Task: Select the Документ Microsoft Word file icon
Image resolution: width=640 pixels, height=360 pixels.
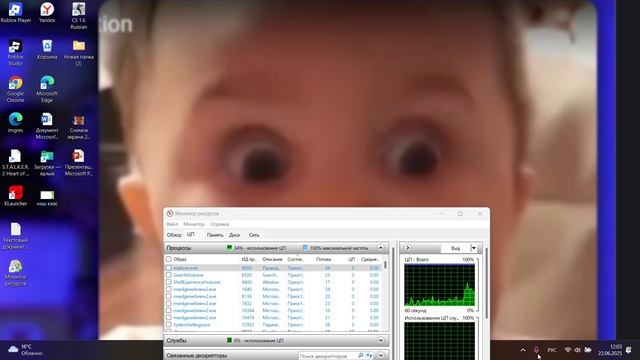Action: (47, 126)
